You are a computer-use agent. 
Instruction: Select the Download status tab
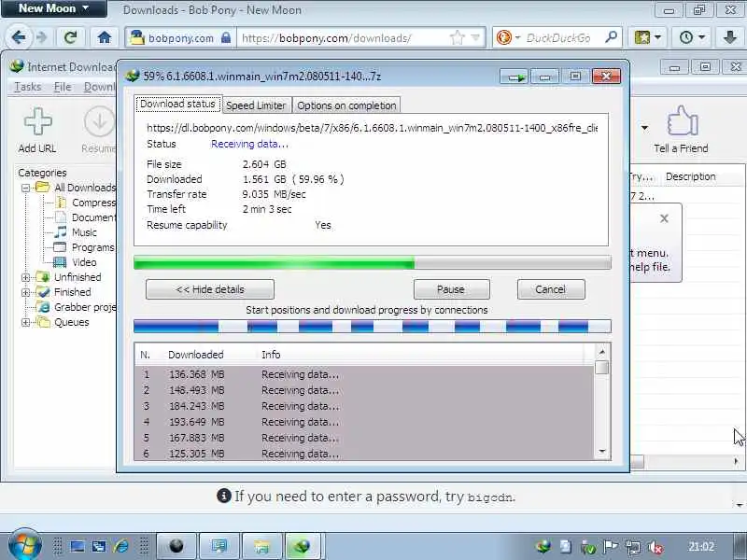(x=177, y=105)
